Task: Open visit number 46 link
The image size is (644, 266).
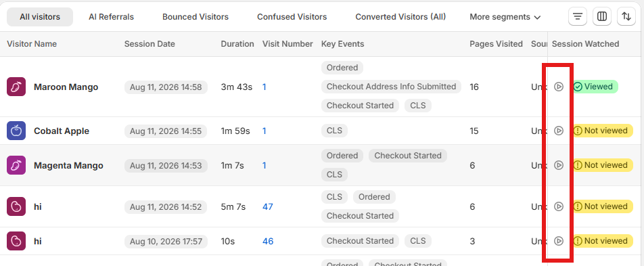Action: 268,241
